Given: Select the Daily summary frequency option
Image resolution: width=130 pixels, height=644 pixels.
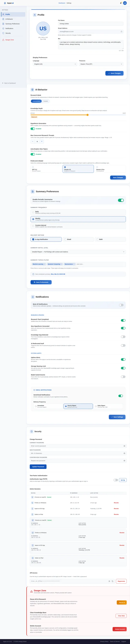Looking at the screenshot, I should pyautogui.click(x=33, y=212).
